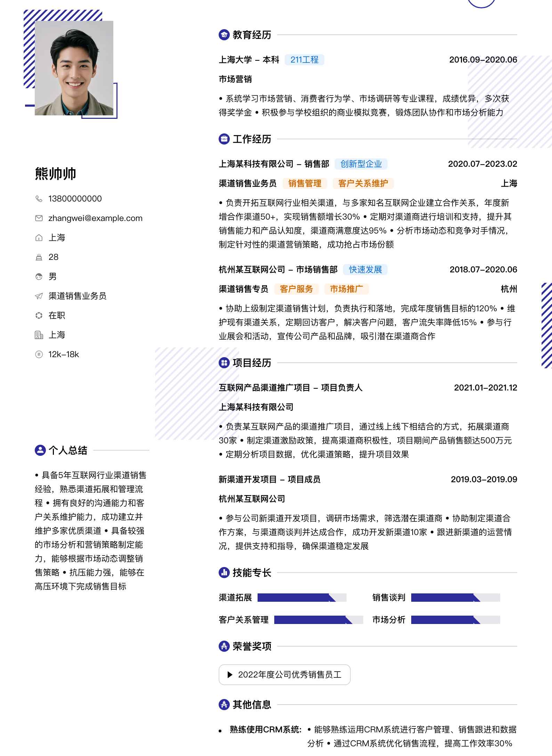Click the skills bar chart icon
This screenshot has width=552, height=756.
pyautogui.click(x=224, y=573)
